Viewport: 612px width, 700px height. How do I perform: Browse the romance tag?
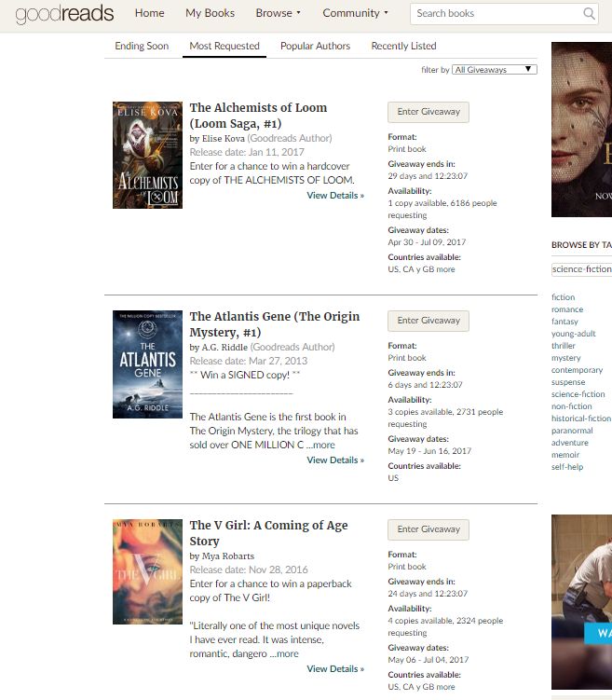(x=567, y=309)
